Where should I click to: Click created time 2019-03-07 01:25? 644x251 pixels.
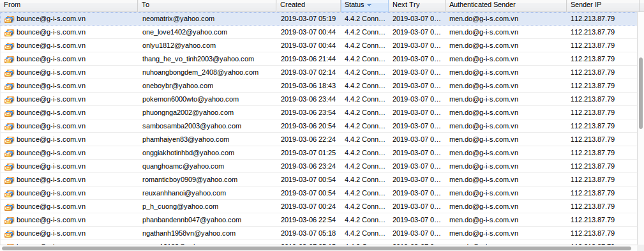(308, 153)
